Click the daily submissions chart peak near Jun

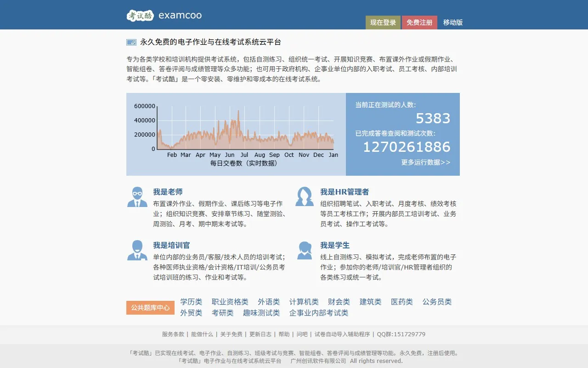coord(238,113)
